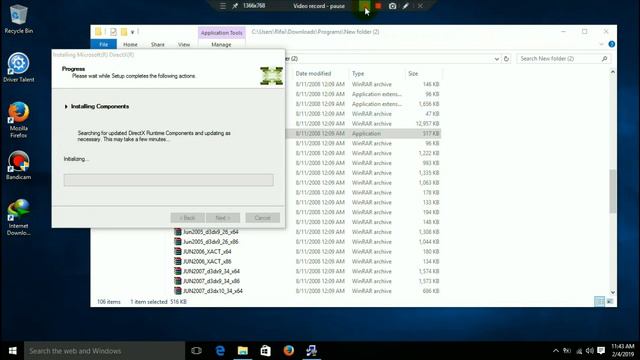Viewport: 640px width, 360px height.
Task: Switch to details view icon in status bar
Action: pyautogui.click(x=600, y=302)
